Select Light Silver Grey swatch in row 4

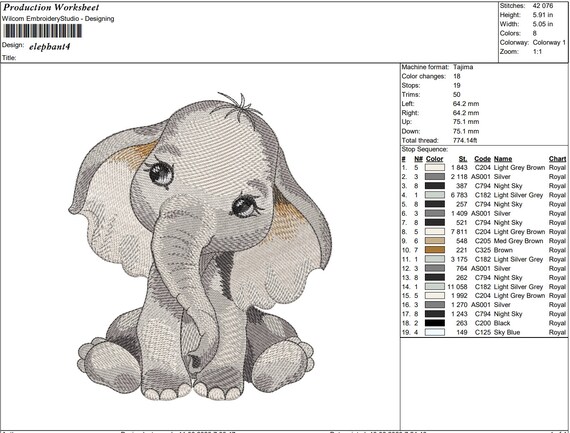click(x=435, y=195)
